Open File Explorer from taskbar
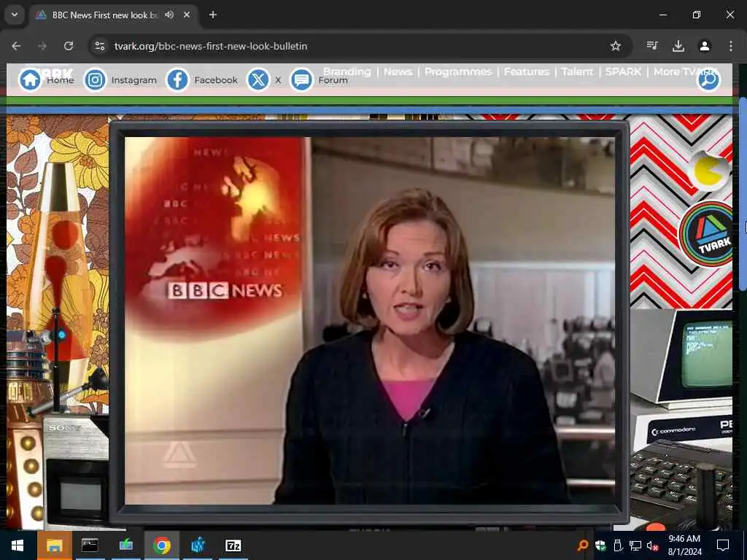 point(54,545)
